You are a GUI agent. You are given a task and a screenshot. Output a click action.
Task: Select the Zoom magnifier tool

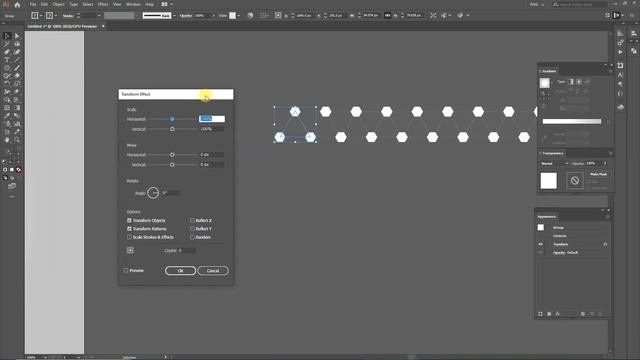coord(17,140)
